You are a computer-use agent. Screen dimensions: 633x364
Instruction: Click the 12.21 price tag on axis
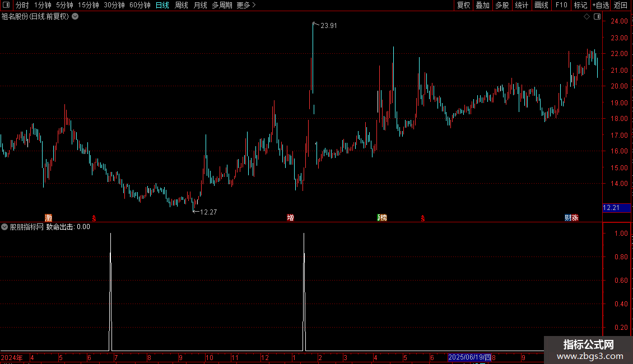click(x=616, y=208)
